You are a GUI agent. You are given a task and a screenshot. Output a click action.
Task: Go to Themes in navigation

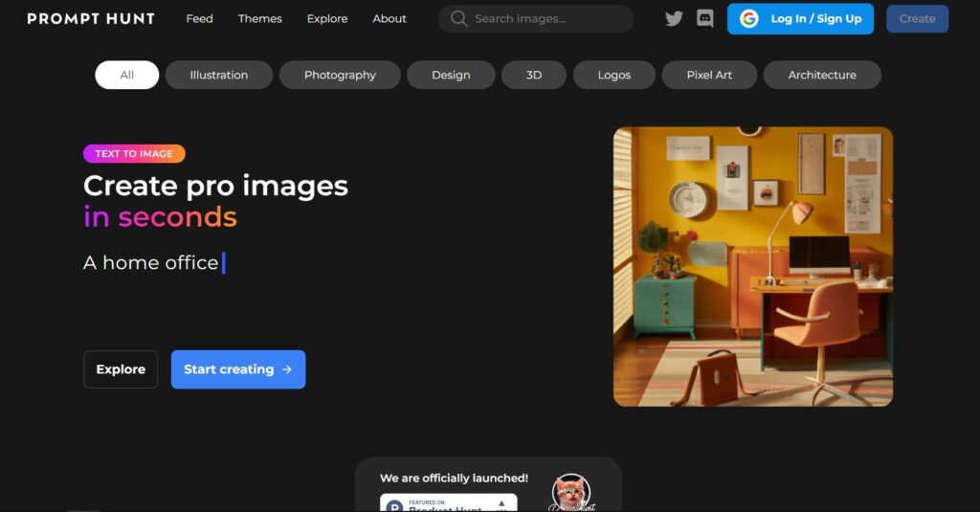click(x=260, y=18)
